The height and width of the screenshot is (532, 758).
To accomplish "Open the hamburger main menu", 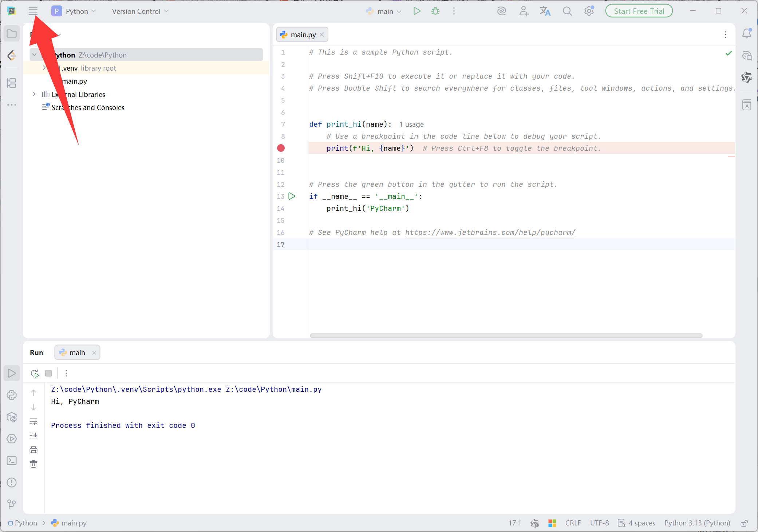I will (33, 11).
